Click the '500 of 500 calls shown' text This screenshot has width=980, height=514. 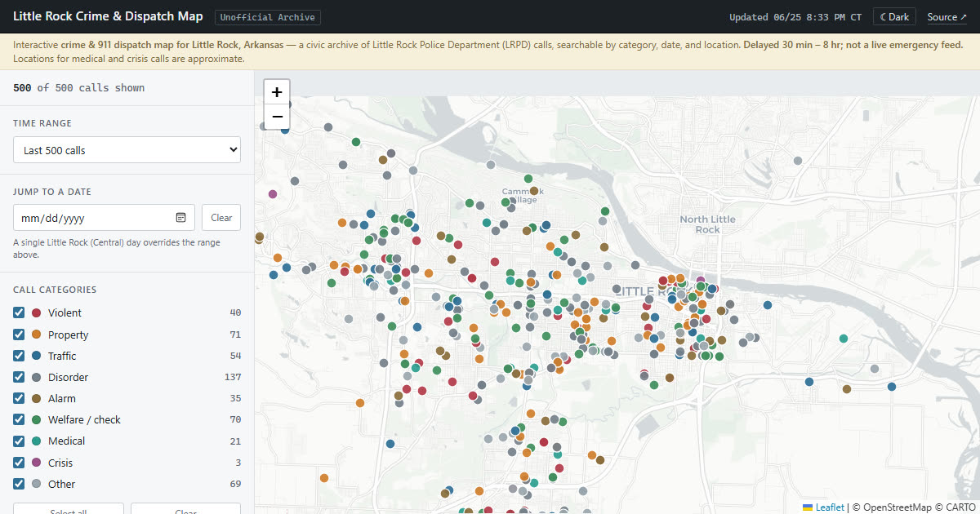(x=79, y=87)
